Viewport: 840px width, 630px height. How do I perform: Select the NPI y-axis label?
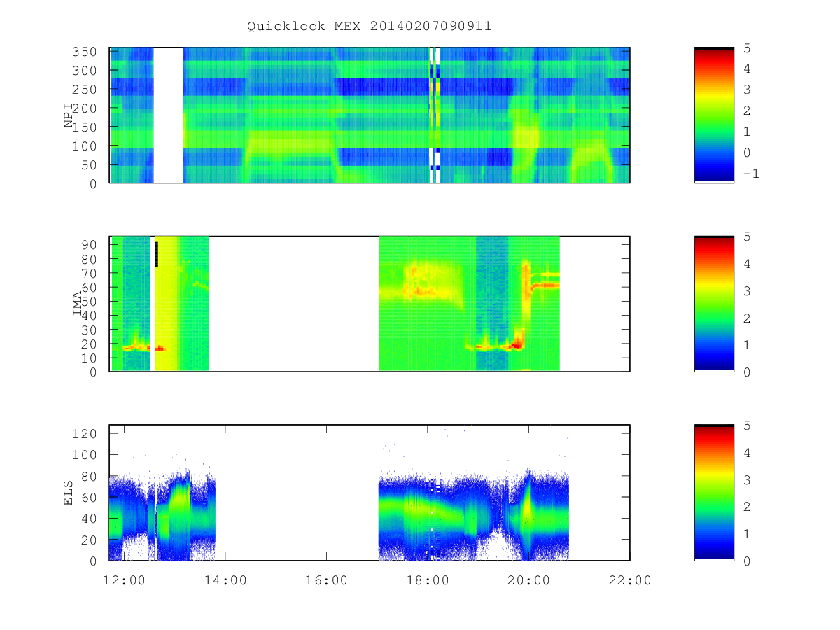(x=69, y=115)
